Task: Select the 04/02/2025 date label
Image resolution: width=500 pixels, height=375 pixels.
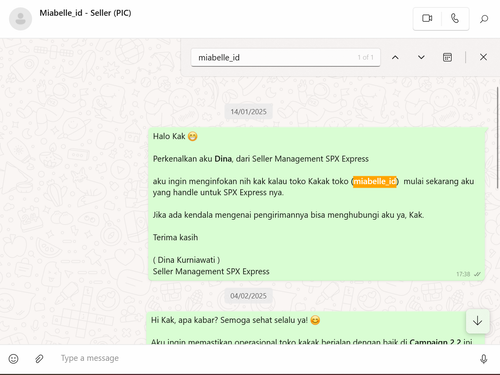Action: tap(248, 296)
